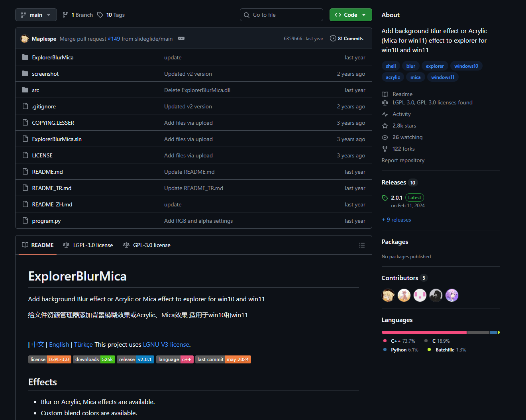
Task: Open the Releases 10 heading link
Action: click(x=399, y=183)
